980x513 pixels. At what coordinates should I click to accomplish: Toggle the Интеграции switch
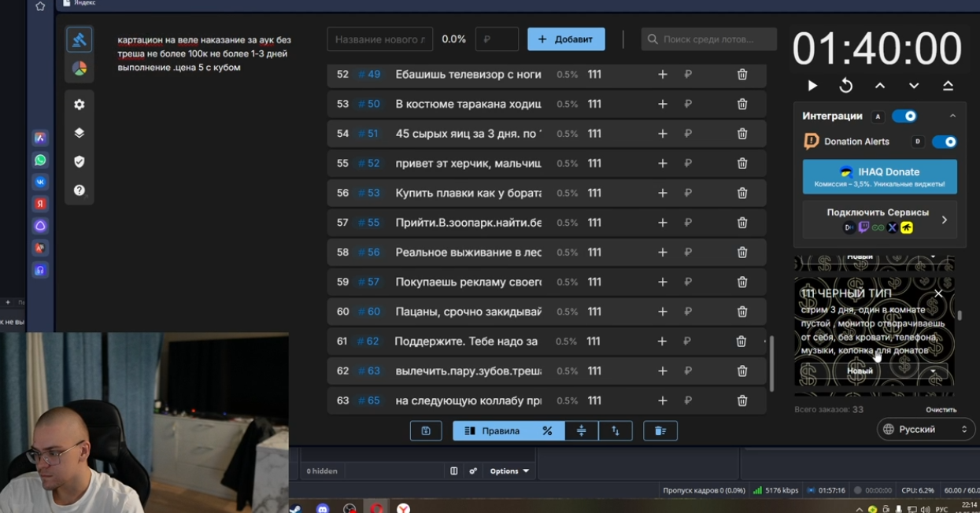pos(904,116)
